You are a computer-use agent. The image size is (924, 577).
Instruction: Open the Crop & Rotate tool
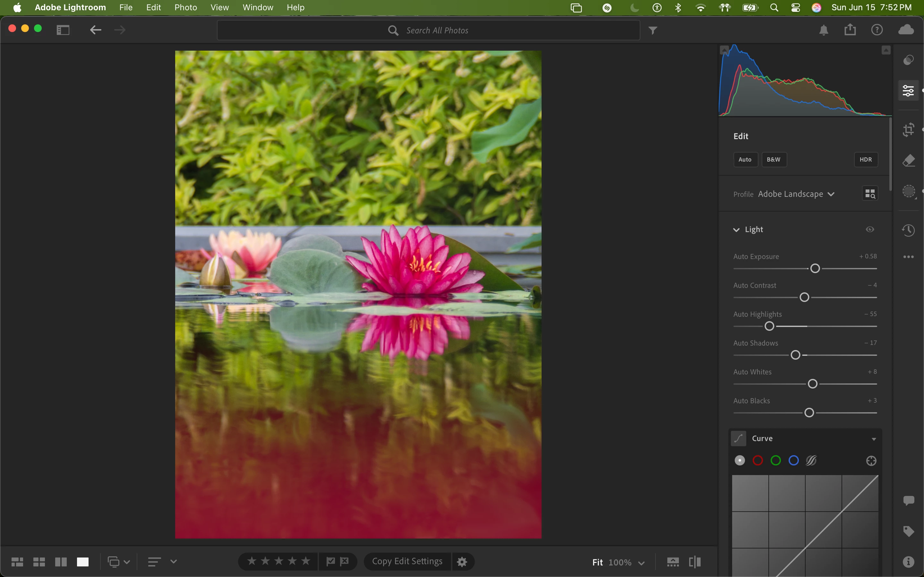click(x=908, y=130)
